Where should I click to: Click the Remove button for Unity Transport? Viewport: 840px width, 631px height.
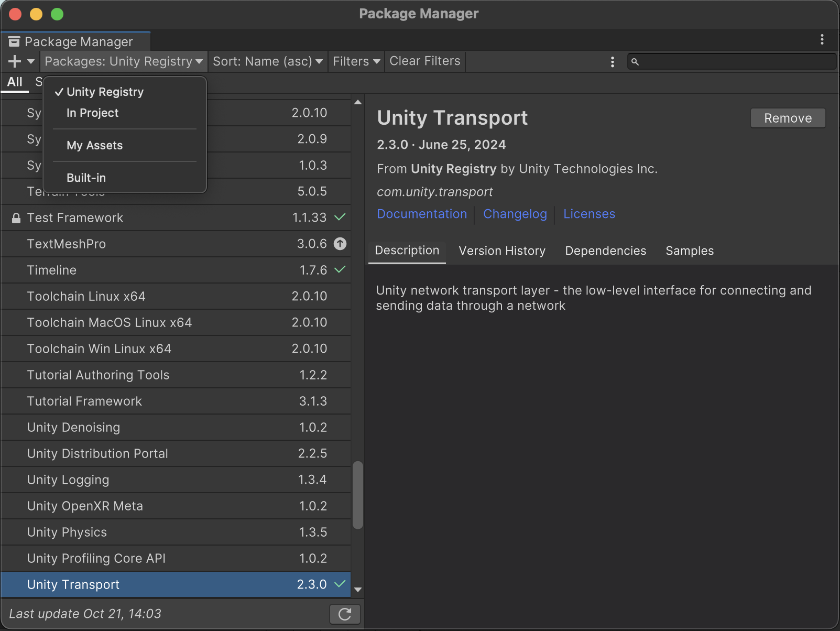(x=788, y=118)
